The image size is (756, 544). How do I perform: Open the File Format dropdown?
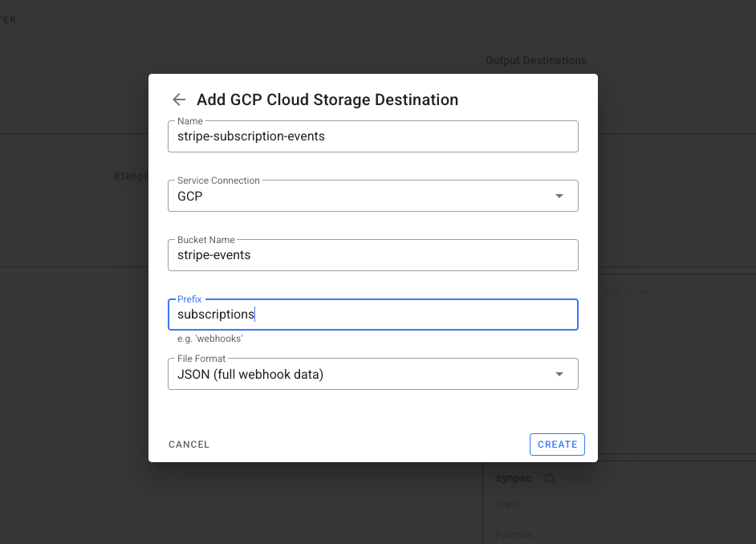[x=373, y=374]
